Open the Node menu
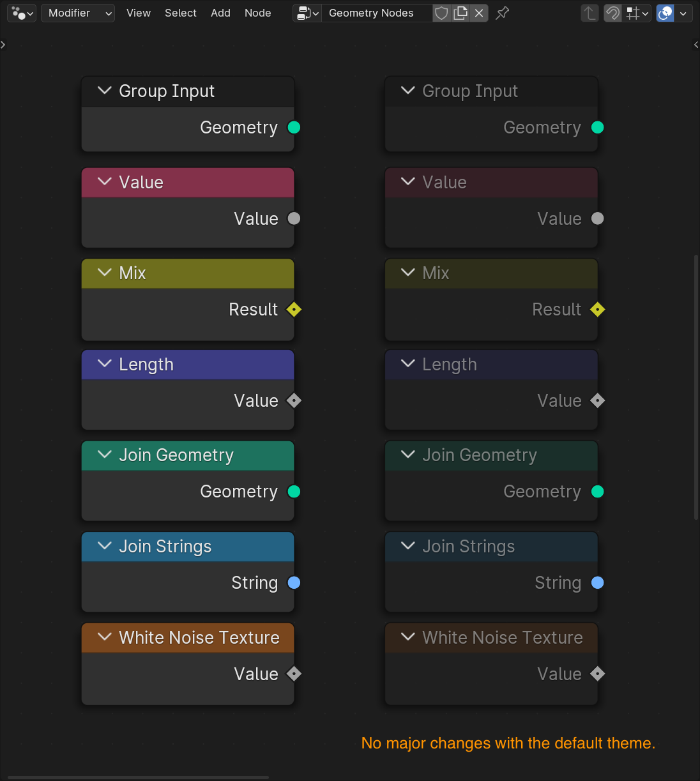This screenshot has width=700, height=781. pos(257,13)
